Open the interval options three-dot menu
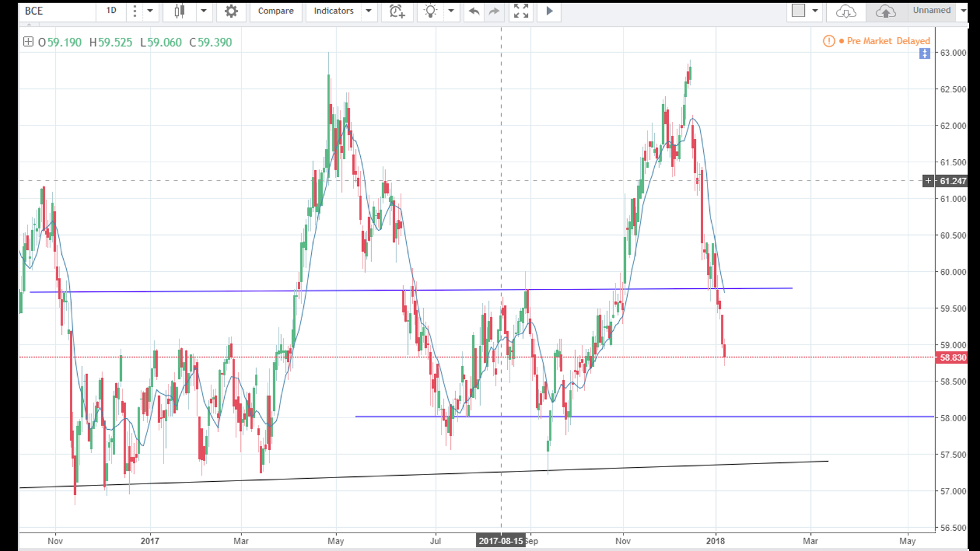Image resolution: width=980 pixels, height=551 pixels. point(135,11)
